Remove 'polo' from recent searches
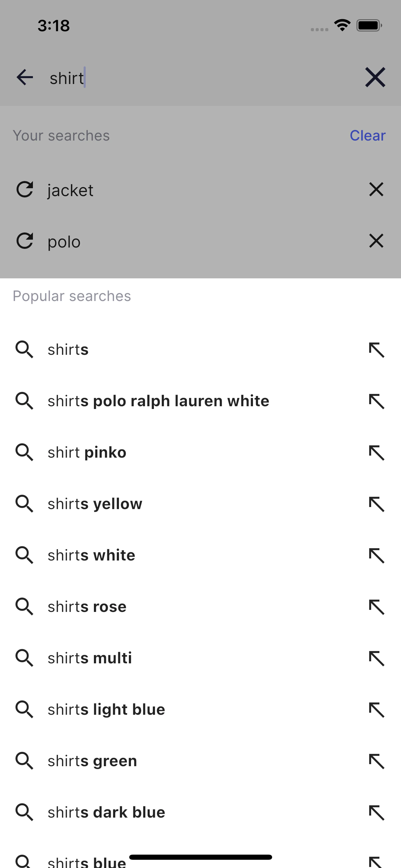 (376, 241)
